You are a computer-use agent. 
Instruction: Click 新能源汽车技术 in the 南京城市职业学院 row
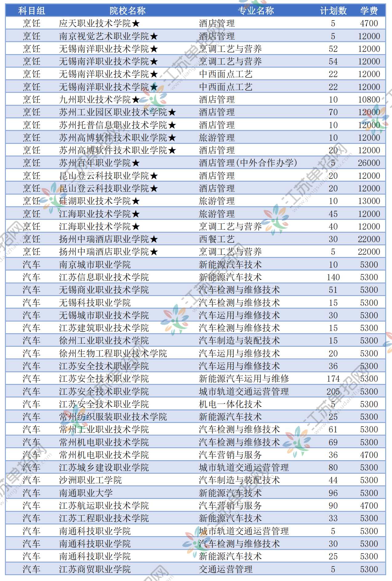coord(230,265)
